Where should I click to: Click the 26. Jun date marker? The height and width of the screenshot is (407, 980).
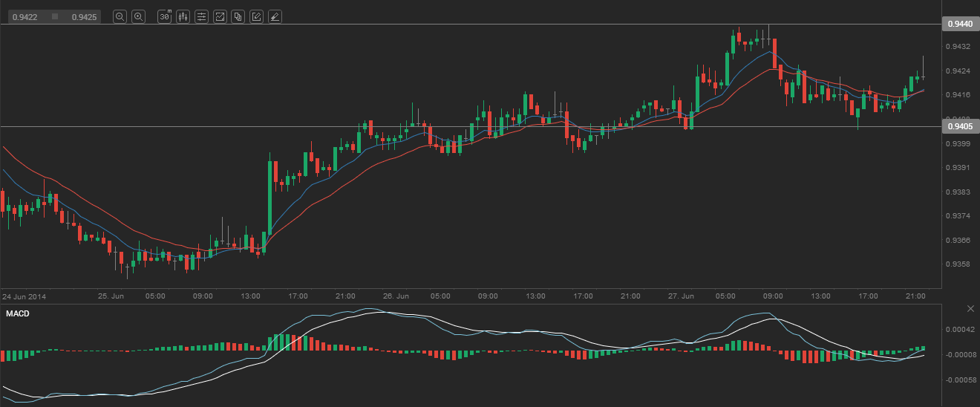pos(397,296)
